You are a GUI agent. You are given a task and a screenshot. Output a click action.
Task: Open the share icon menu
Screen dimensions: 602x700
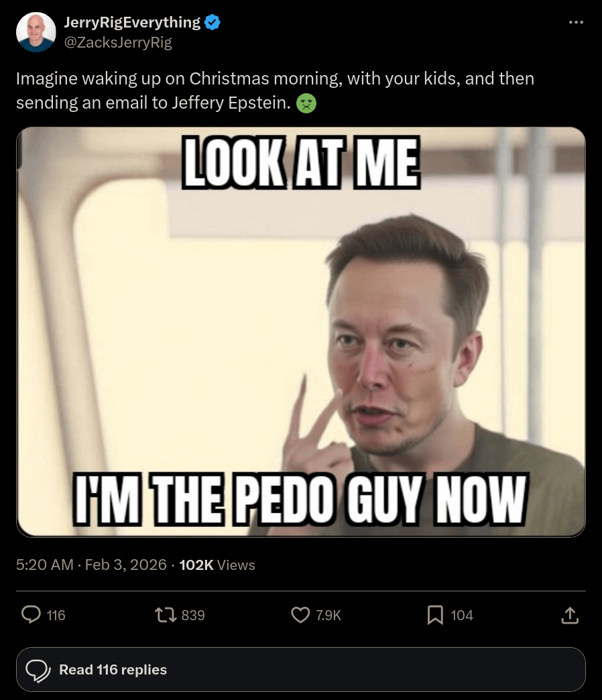pyautogui.click(x=568, y=615)
